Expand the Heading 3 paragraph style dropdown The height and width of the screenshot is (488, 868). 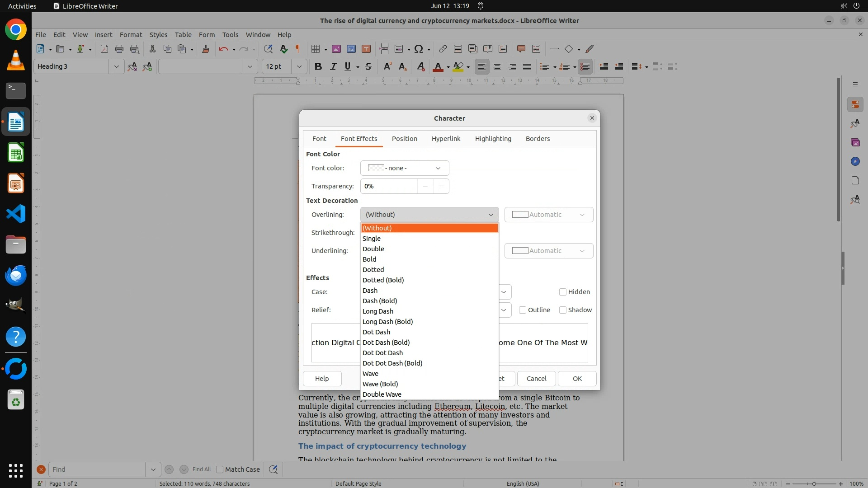[x=116, y=66]
